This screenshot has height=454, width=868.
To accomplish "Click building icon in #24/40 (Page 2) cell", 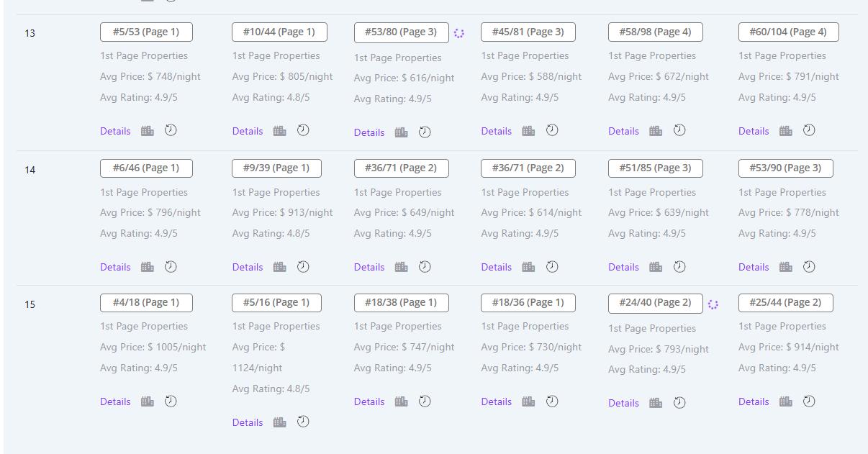I will 656,403.
